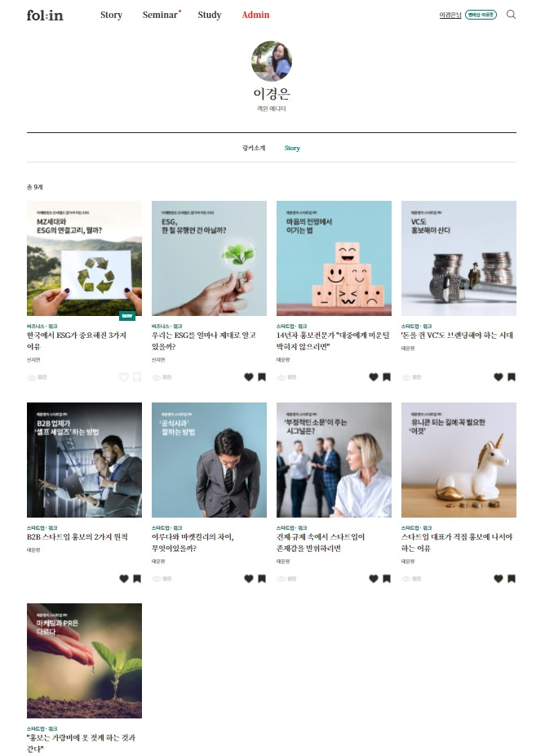
Task: Open the search magnifier icon
Action: pos(511,15)
